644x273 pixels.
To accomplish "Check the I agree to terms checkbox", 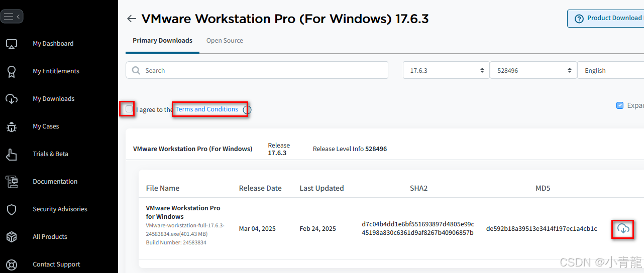I will coord(129,109).
